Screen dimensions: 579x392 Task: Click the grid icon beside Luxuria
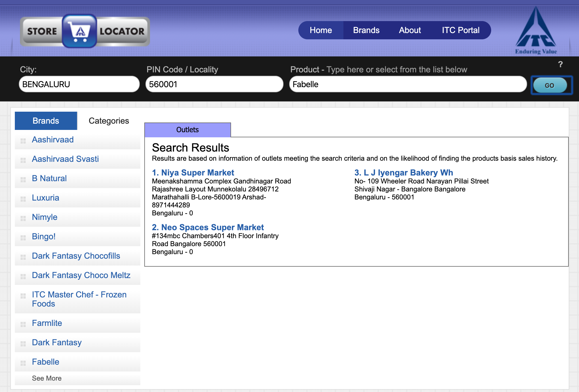point(23,199)
